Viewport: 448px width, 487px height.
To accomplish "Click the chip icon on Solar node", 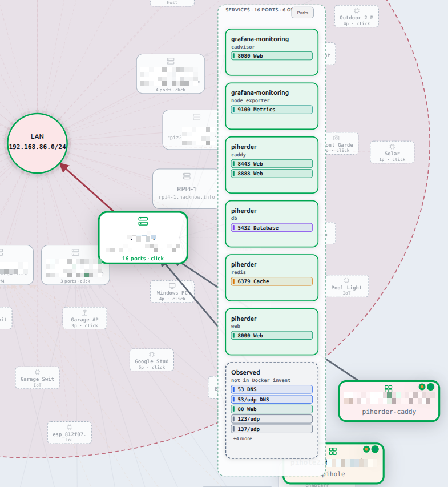I will point(392,147).
